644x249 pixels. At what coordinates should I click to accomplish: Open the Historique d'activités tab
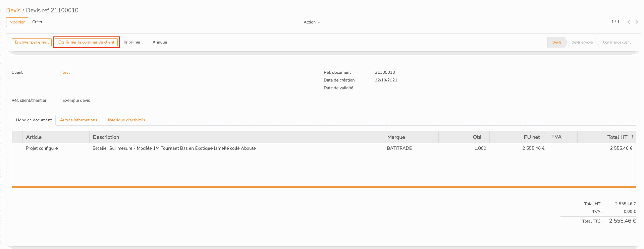point(125,120)
